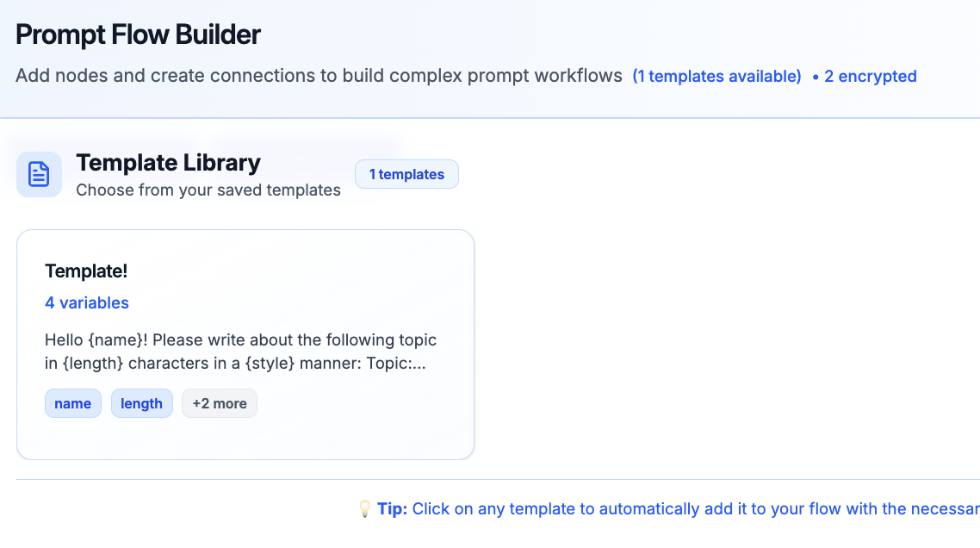
Task: Select the "Template!" card title
Action: click(x=86, y=271)
